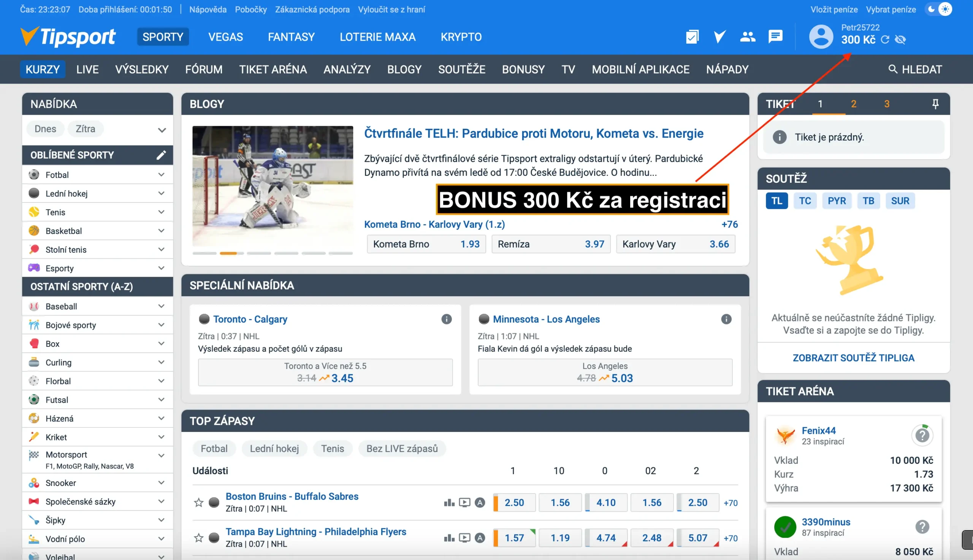Open the chat messages icon in header
Image resolution: width=973 pixels, height=560 pixels.
[x=775, y=37]
